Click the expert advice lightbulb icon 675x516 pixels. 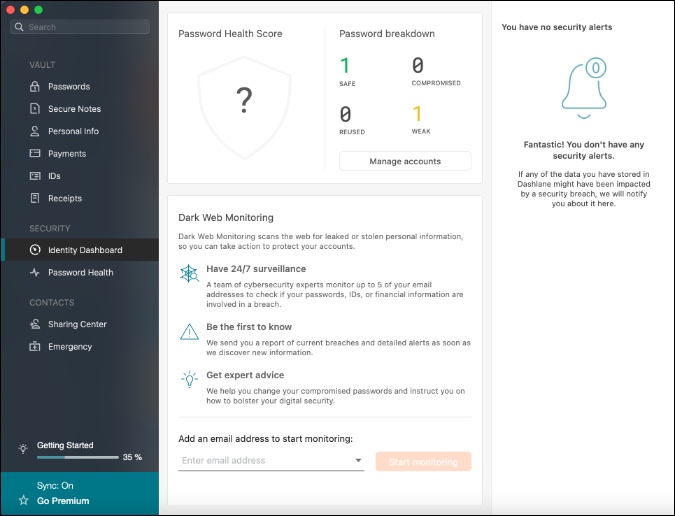click(x=189, y=380)
